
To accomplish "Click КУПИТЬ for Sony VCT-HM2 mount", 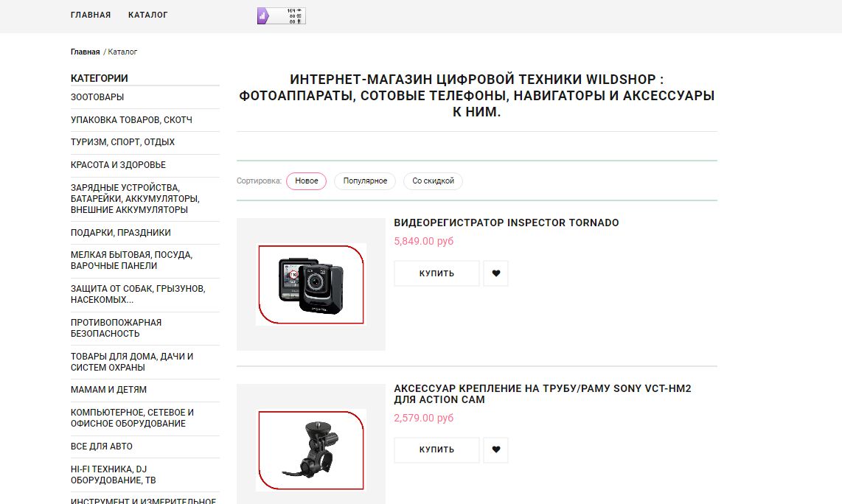I will 436,449.
